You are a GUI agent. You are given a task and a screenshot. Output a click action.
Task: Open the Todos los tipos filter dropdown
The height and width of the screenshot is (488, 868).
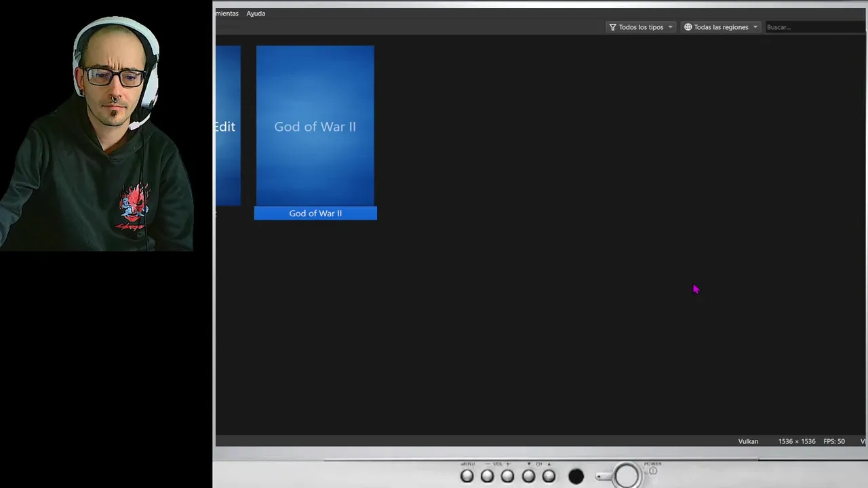point(641,27)
